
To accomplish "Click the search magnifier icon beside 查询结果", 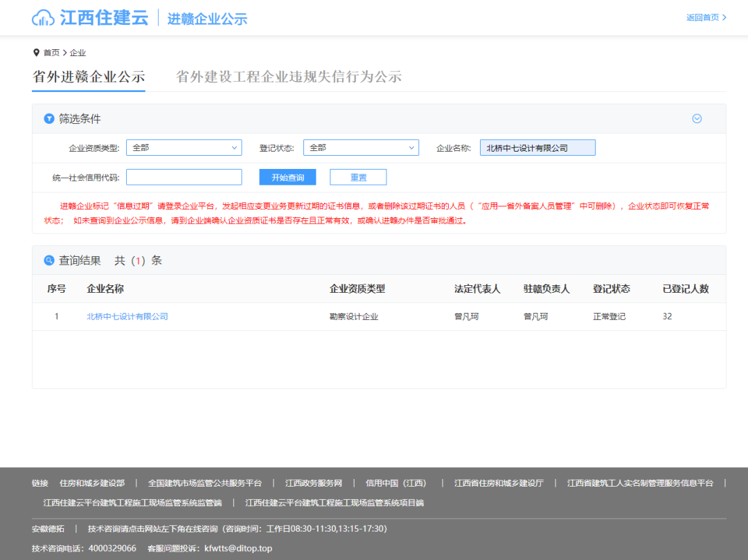I will pyautogui.click(x=48, y=260).
